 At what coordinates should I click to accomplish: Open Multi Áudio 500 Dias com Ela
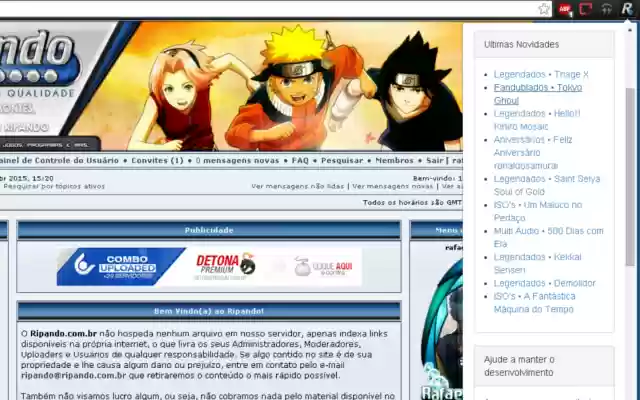coord(549,238)
